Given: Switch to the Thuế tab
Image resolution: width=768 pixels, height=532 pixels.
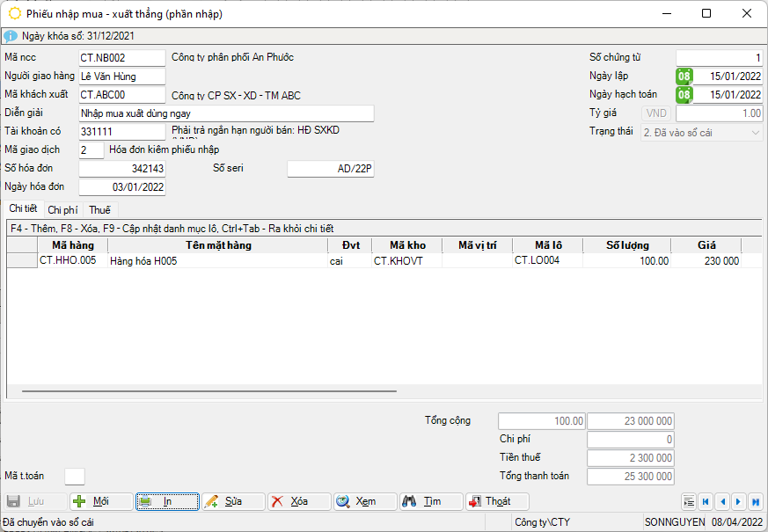Looking at the screenshot, I should tap(100, 209).
